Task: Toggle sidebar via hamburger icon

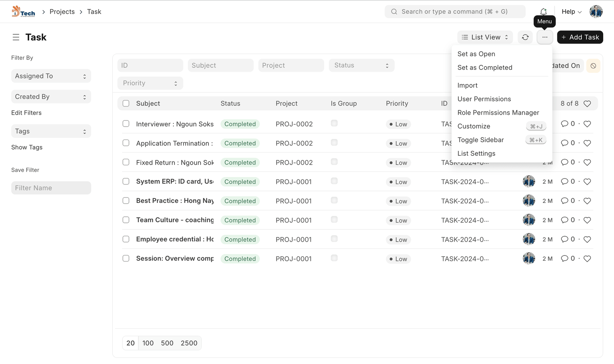Action: 16,37
